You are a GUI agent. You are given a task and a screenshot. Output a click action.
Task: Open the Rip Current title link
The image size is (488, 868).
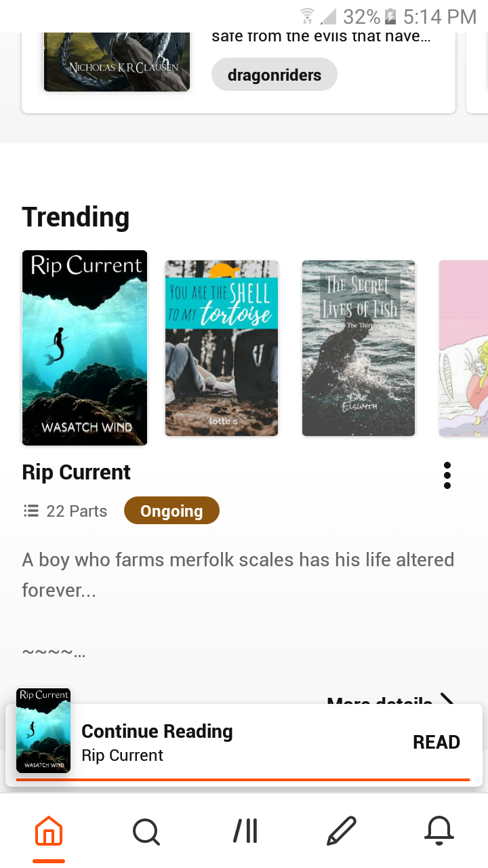77,472
